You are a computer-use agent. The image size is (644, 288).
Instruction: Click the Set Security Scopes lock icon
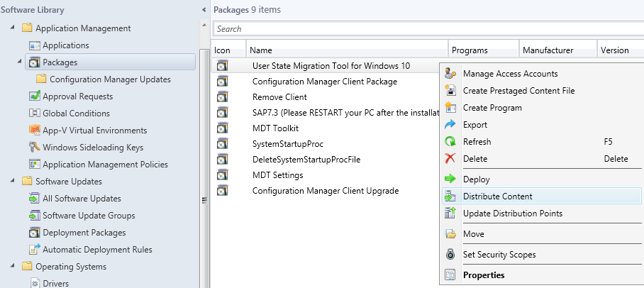(450, 255)
